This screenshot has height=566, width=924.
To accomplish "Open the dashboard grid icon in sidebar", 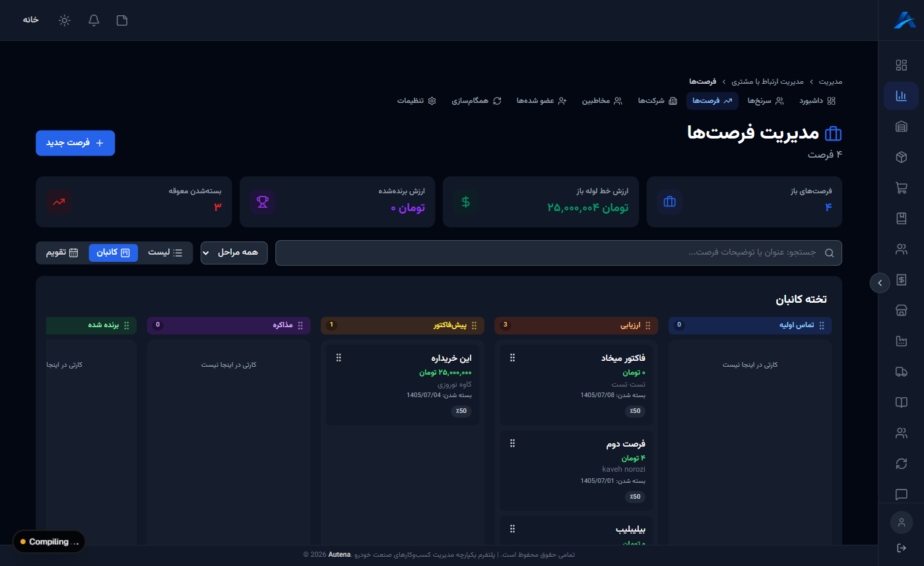I will coord(901,65).
